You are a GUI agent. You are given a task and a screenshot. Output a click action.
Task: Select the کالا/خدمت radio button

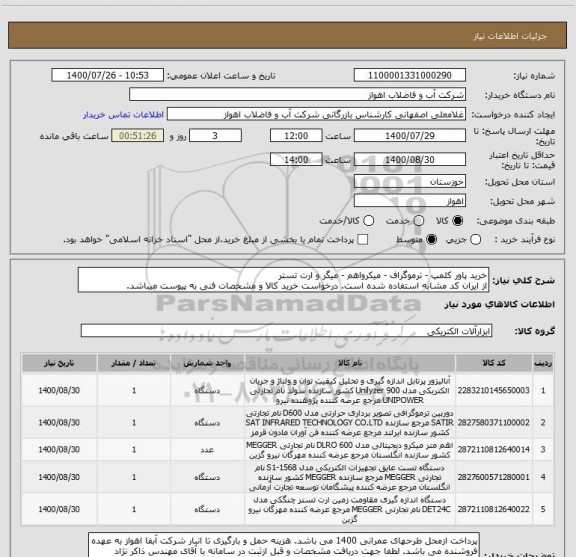[368, 221]
